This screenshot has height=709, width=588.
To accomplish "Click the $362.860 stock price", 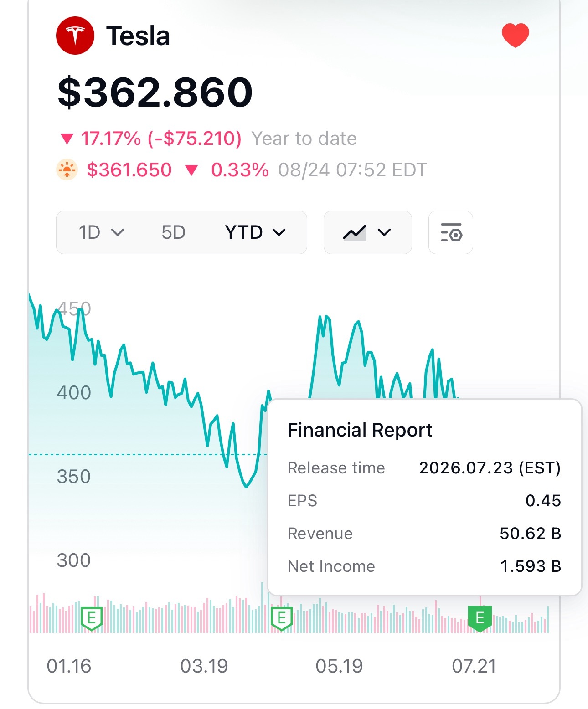I will coord(155,92).
